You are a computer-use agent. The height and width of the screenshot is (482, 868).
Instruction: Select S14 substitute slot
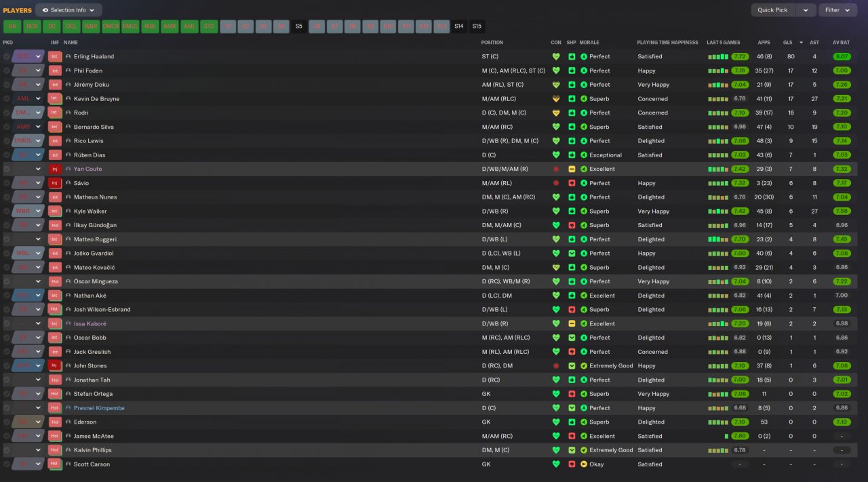tap(459, 26)
